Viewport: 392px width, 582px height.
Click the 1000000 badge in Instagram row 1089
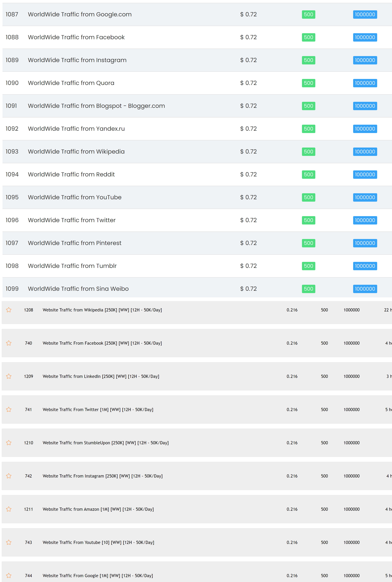point(365,60)
